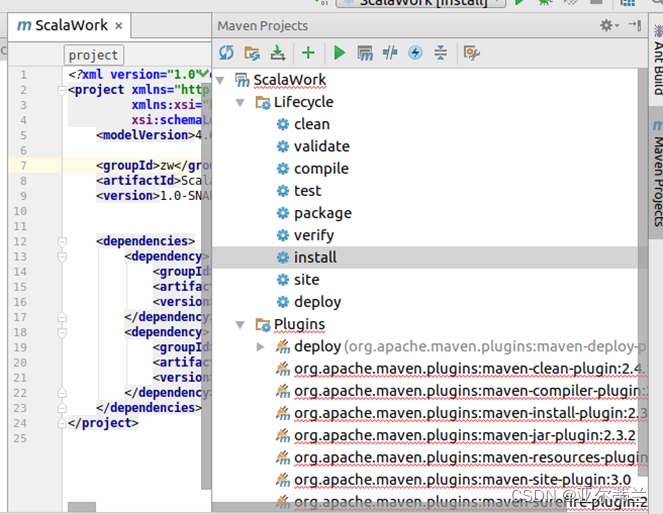Image resolution: width=663 pixels, height=514 pixels.
Task: Select the verify lifecycle goal
Action: (314, 235)
